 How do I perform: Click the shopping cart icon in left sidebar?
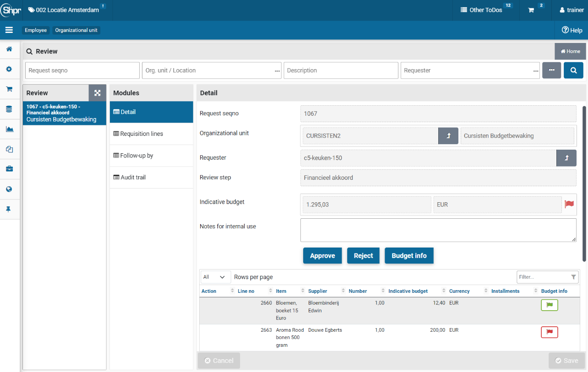pyautogui.click(x=9, y=89)
